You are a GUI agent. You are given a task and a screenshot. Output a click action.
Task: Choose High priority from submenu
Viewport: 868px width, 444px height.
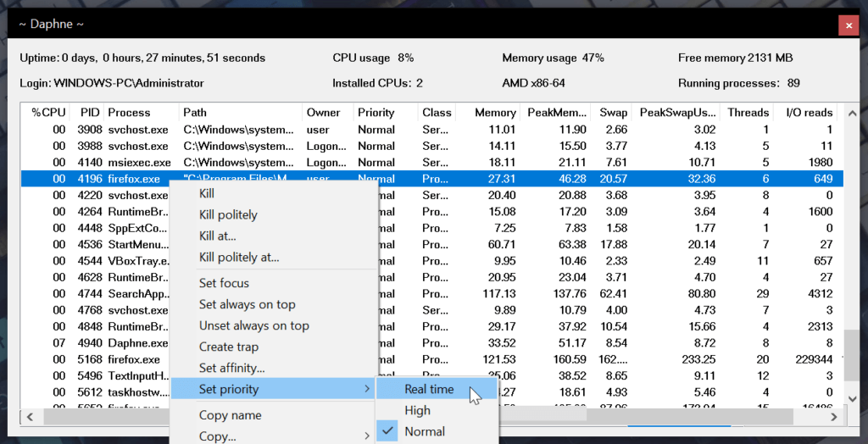point(417,410)
